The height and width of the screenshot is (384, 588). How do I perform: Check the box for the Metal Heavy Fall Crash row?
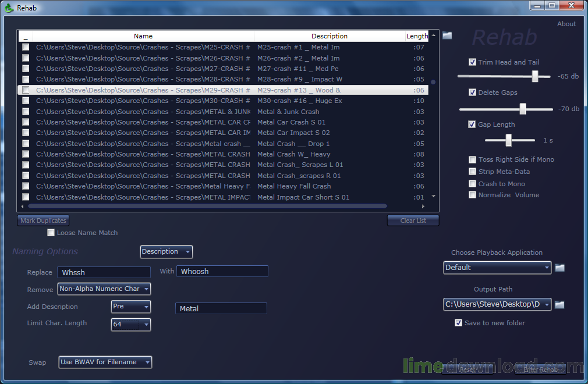[26, 186]
